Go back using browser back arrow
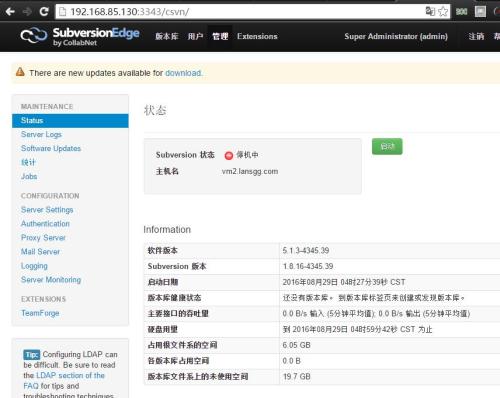Viewport: 500px width, 398px height. (10, 12)
